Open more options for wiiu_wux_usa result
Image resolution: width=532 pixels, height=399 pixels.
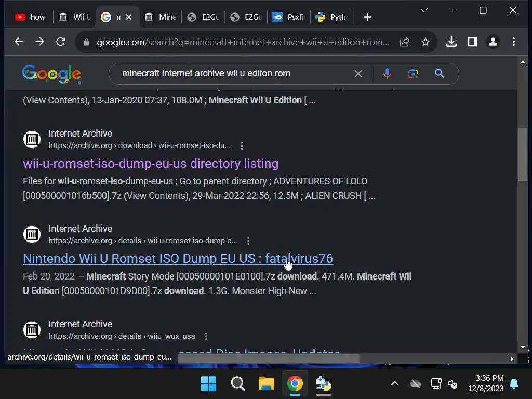tap(206, 336)
